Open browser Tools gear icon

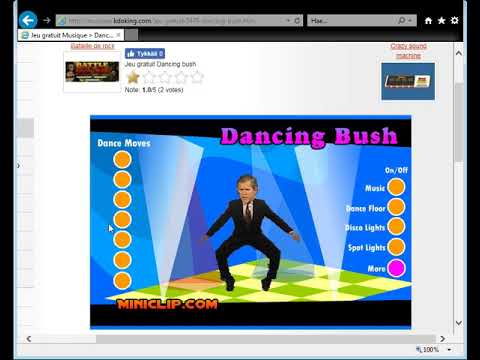pos(455,21)
